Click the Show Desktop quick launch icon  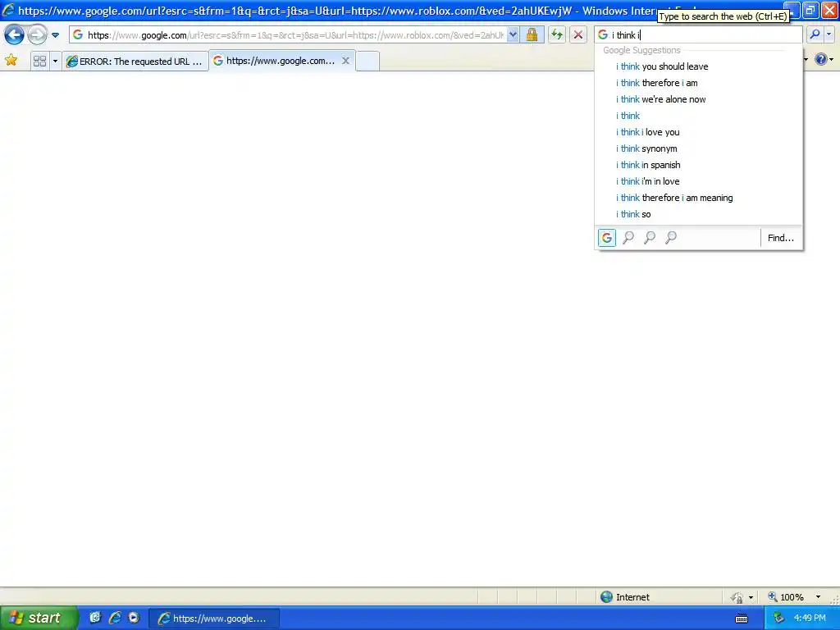point(95,618)
